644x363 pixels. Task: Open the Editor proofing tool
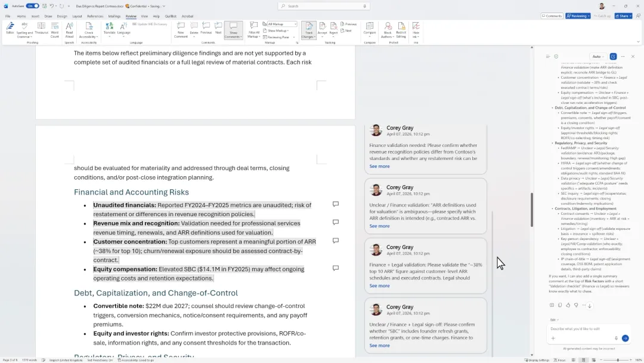tap(10, 29)
